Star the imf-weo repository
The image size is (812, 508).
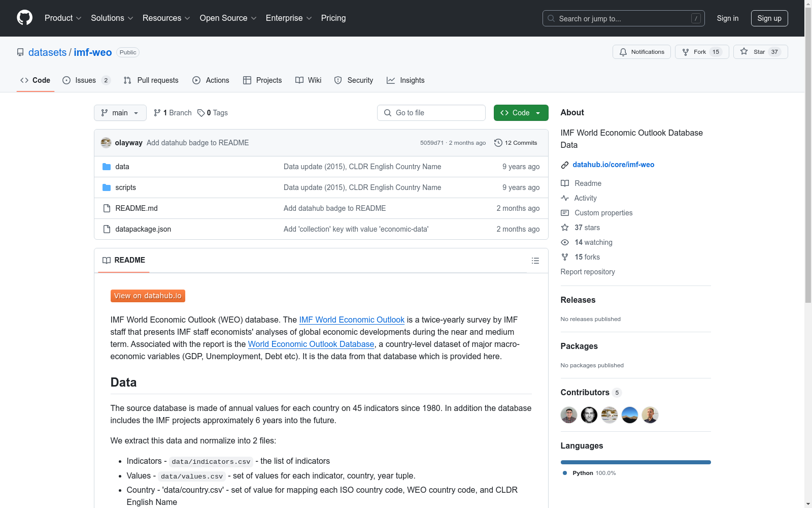(760, 52)
